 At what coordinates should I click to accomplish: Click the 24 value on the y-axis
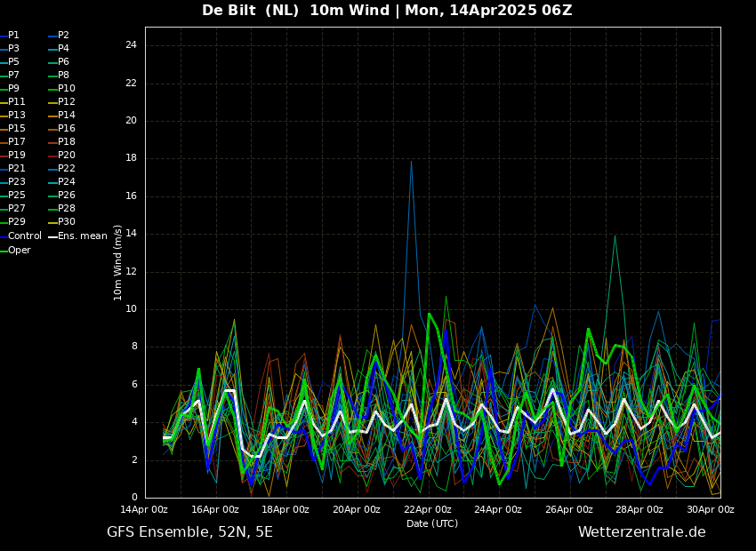pos(131,45)
